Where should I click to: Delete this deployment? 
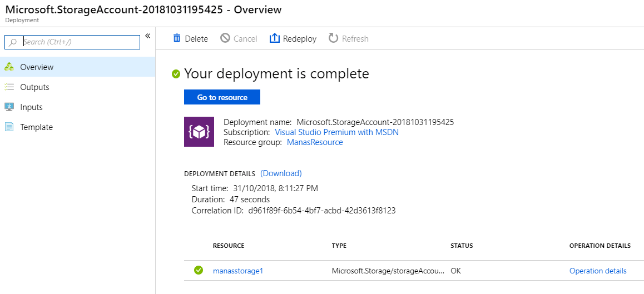(191, 38)
